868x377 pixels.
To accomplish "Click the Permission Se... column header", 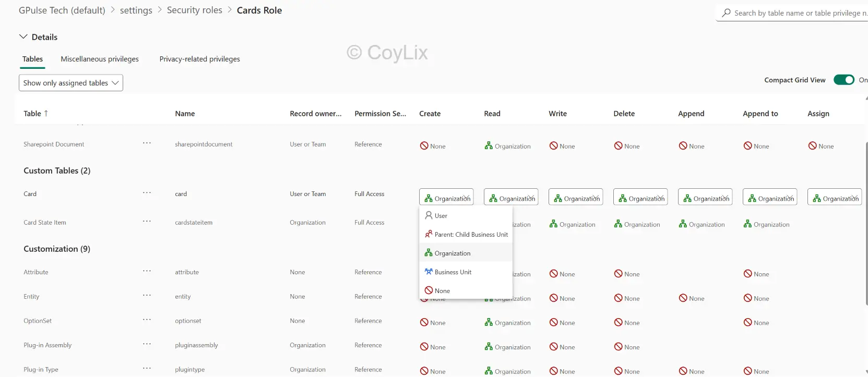I will pos(380,113).
